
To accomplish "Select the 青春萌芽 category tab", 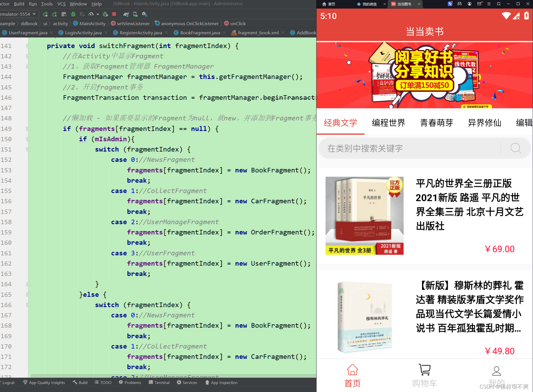I will pos(436,123).
